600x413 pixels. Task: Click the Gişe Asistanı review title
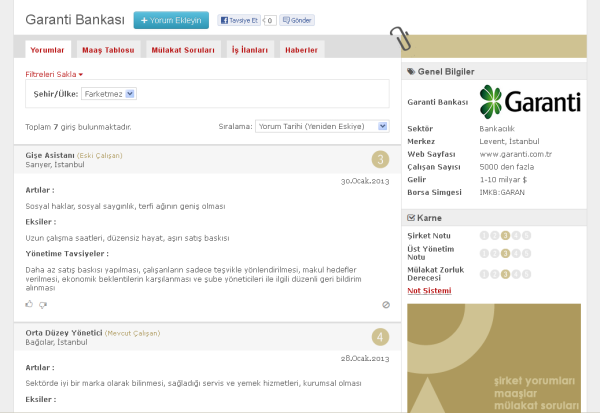pos(50,155)
